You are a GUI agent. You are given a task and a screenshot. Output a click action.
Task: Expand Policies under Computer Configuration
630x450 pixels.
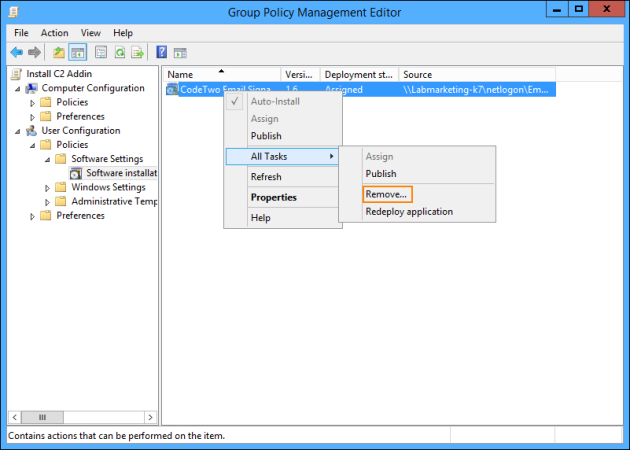[x=33, y=103]
